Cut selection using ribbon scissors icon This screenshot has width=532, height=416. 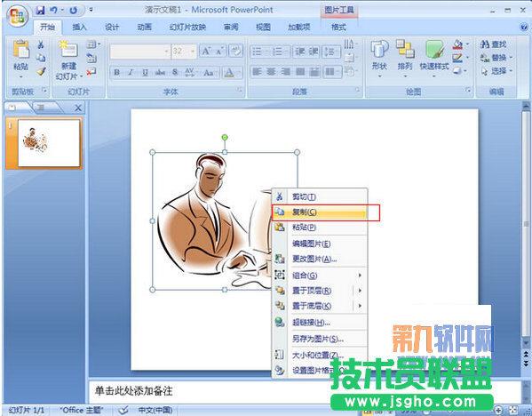41,44
